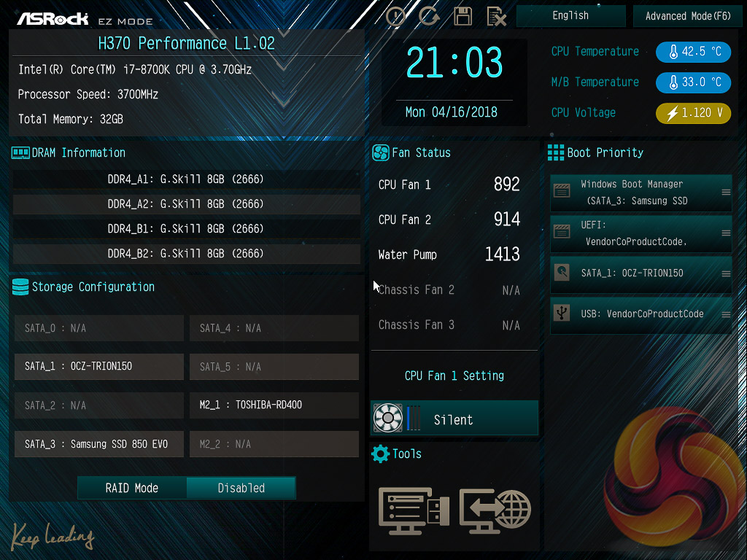The width and height of the screenshot is (747, 560).
Task: Click the DRAM Information memory icon
Action: [20, 153]
